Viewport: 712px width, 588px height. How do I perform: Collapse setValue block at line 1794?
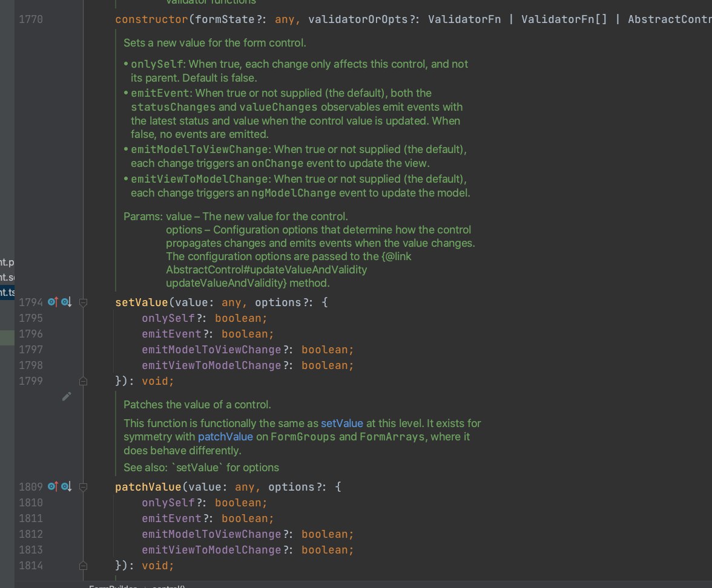pos(84,302)
